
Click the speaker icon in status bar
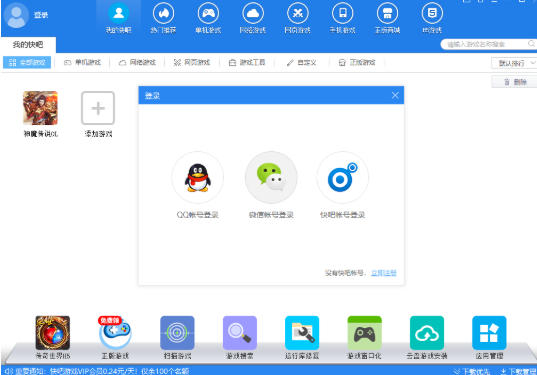pyautogui.click(x=9, y=371)
